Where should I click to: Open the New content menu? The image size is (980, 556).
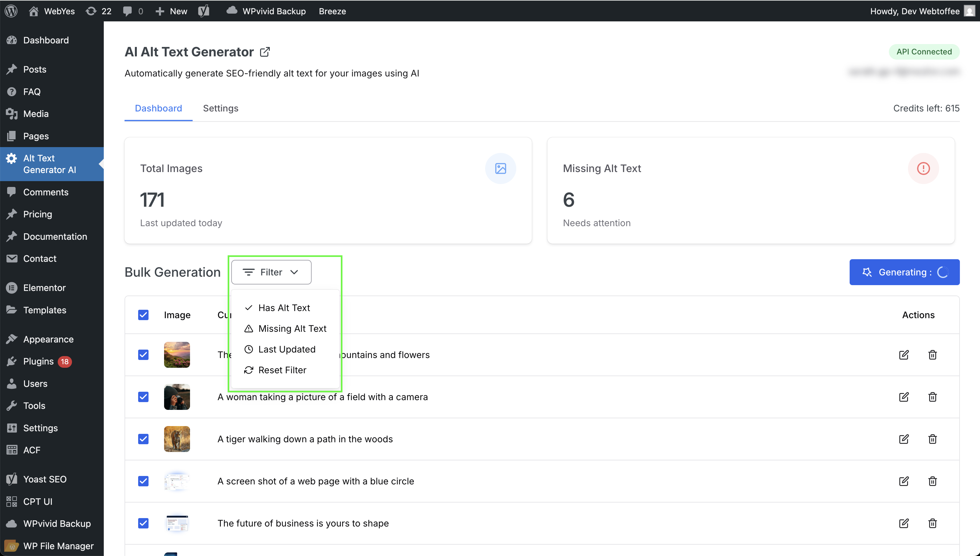point(171,11)
